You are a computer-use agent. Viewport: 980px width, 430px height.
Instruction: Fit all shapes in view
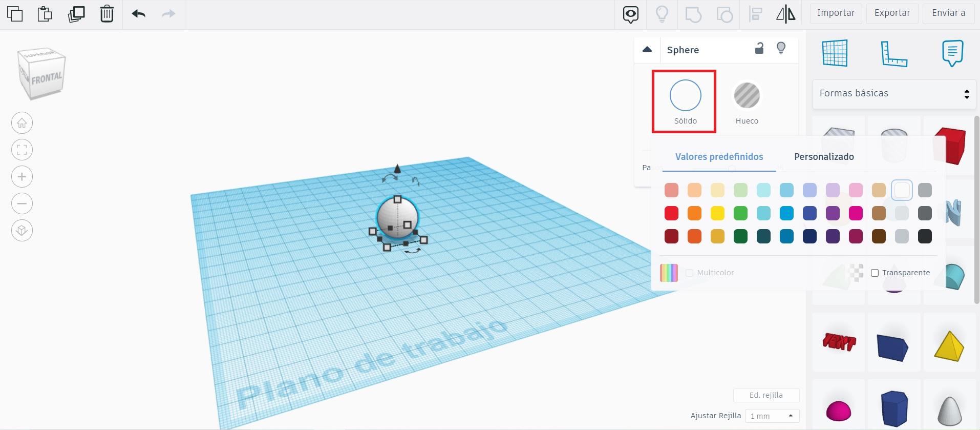point(22,150)
